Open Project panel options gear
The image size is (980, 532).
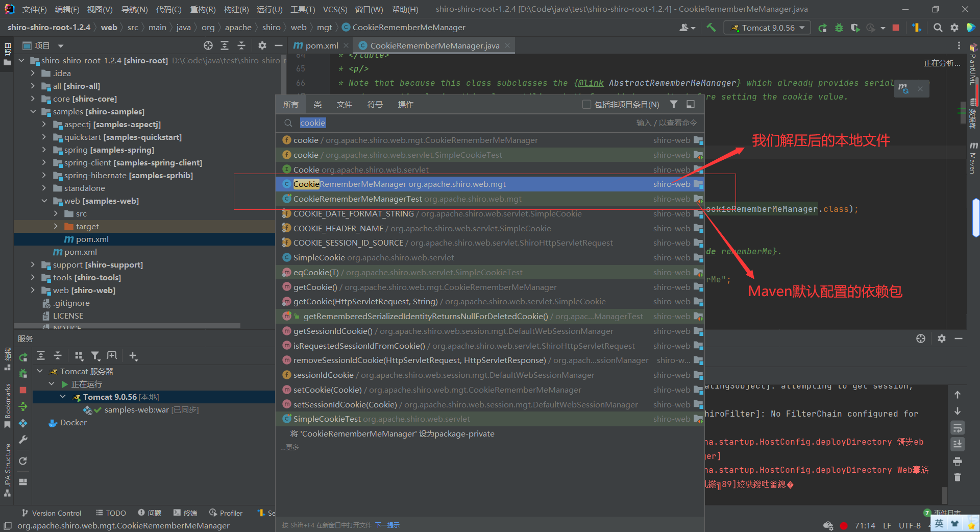[262, 45]
